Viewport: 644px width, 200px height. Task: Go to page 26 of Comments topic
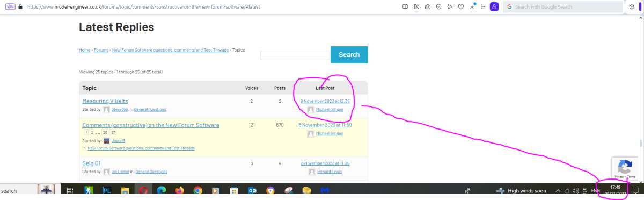[x=106, y=132]
